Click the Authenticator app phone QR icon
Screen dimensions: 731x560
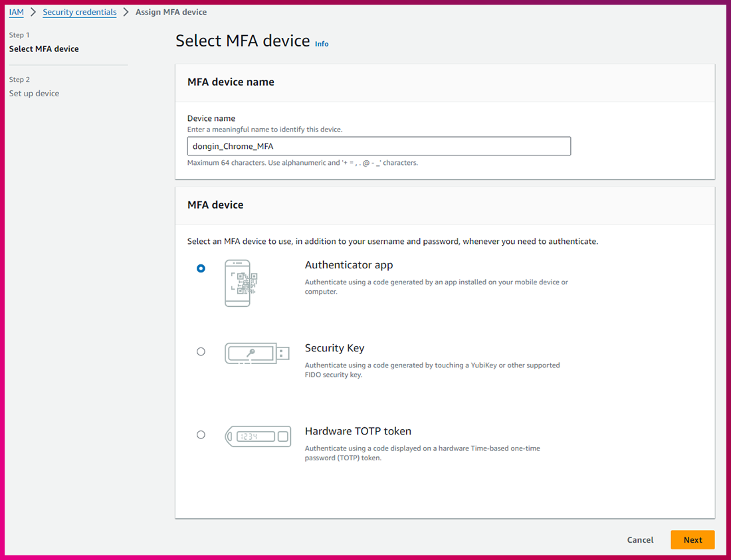click(x=241, y=283)
